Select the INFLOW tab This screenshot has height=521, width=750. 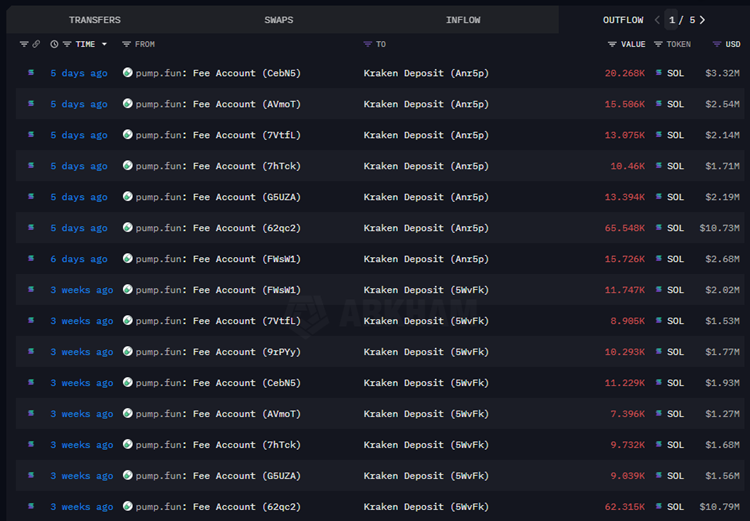click(x=463, y=20)
